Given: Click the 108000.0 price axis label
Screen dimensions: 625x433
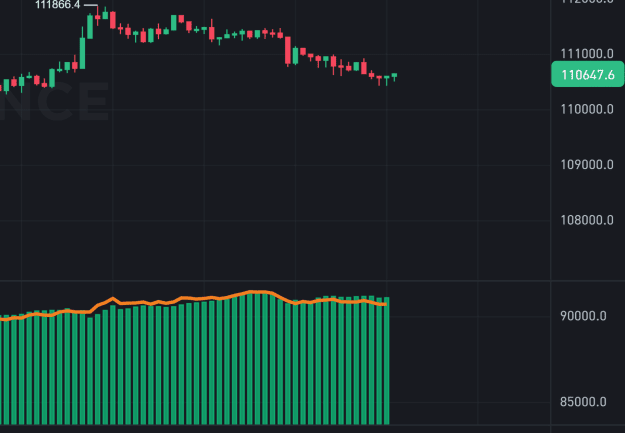Looking at the screenshot, I should (587, 220).
